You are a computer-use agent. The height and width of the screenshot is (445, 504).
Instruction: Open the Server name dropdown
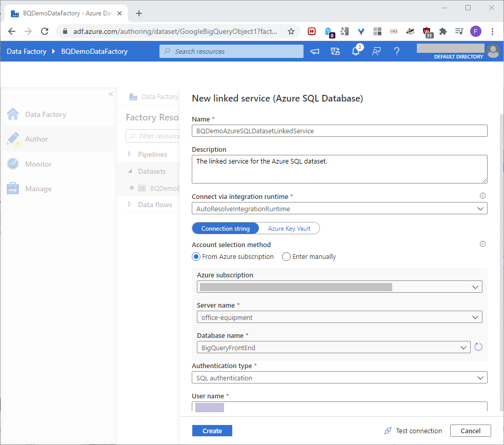coord(339,317)
